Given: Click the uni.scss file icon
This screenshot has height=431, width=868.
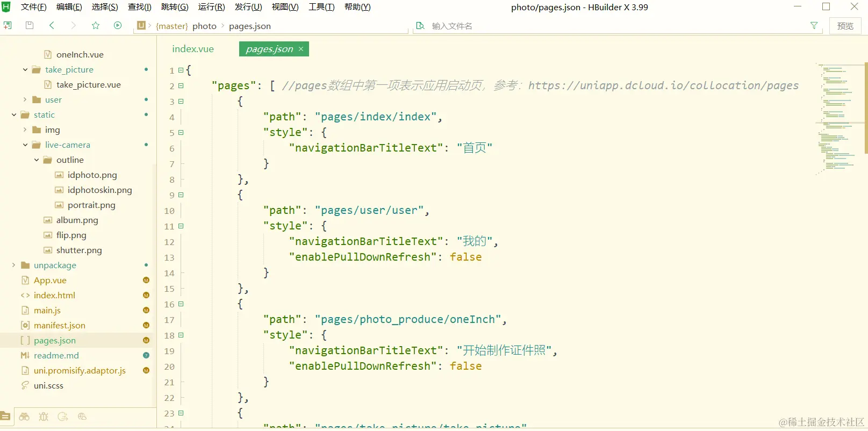Looking at the screenshot, I should (x=25, y=386).
